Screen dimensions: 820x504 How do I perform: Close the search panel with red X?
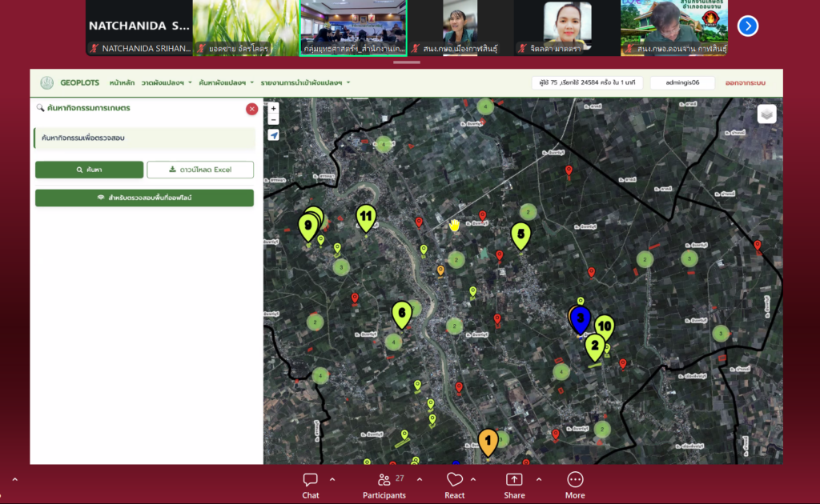point(252,109)
